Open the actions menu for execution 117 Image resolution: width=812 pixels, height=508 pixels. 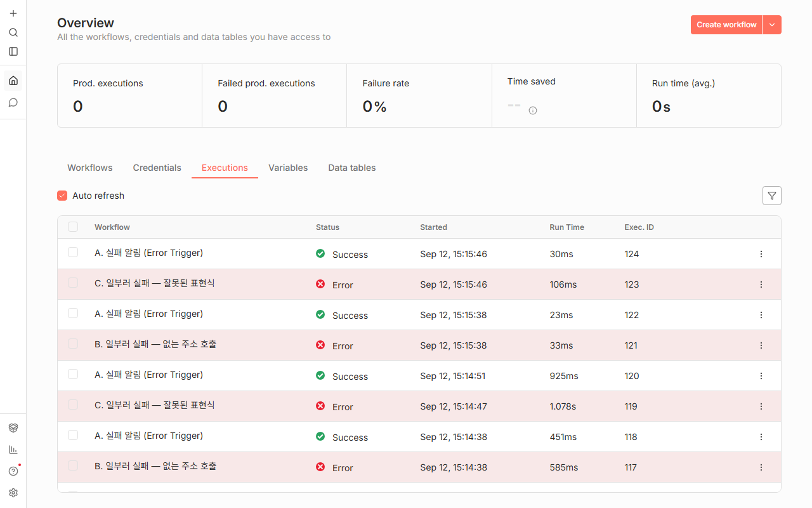(761, 467)
